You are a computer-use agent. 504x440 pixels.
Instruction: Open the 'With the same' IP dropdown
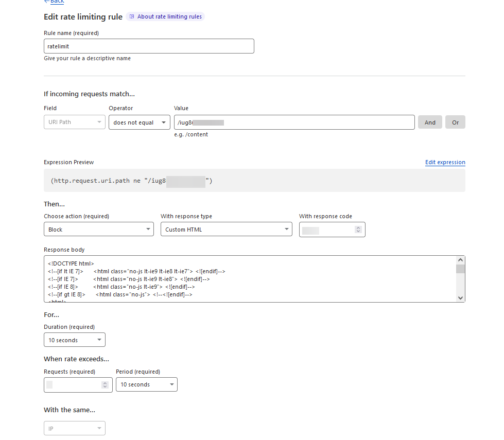[x=75, y=428]
